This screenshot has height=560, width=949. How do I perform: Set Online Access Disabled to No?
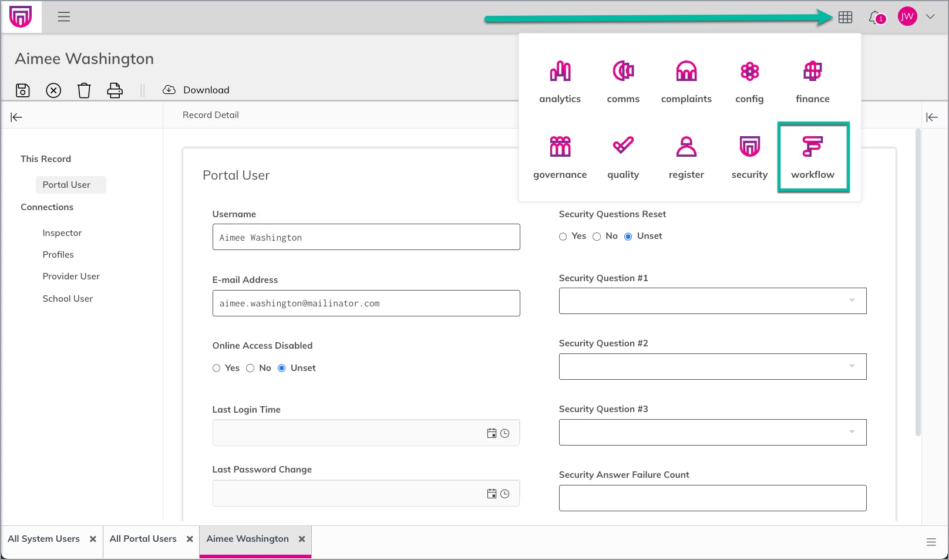tap(250, 368)
